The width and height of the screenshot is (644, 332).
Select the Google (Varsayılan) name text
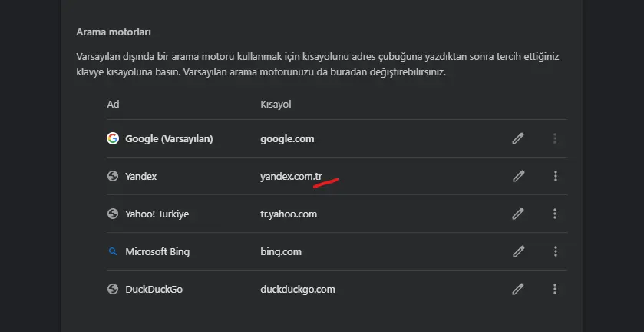(x=169, y=139)
